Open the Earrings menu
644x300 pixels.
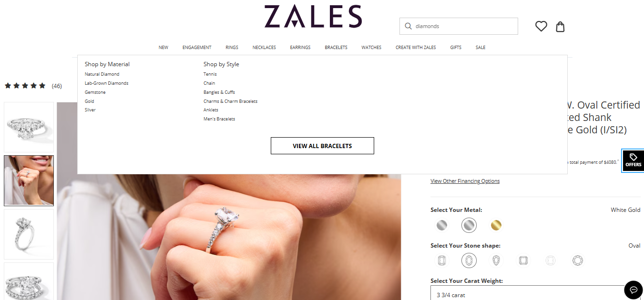(x=300, y=48)
